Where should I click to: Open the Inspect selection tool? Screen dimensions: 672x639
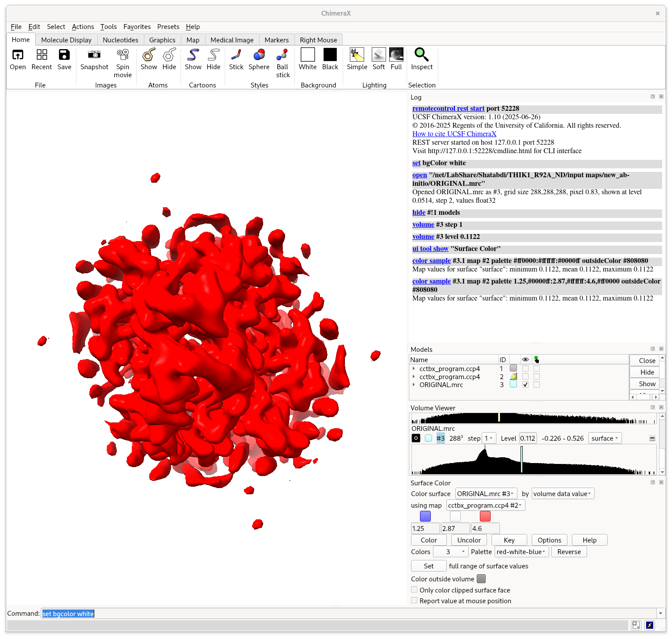[x=421, y=55]
